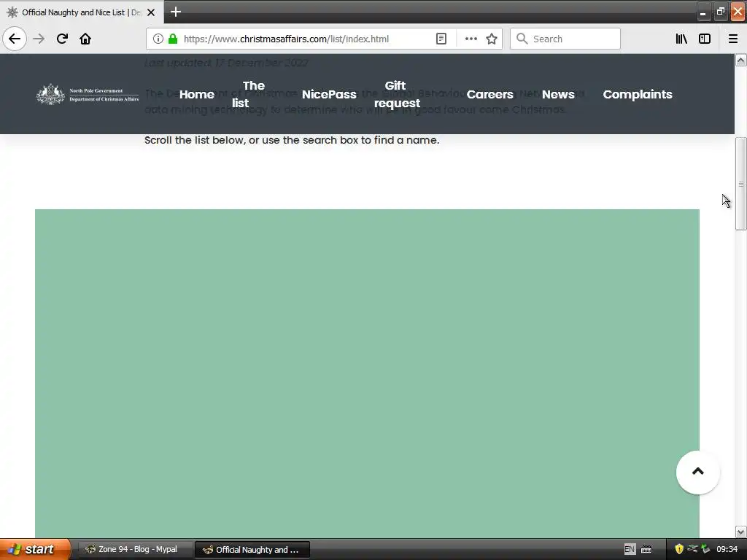The height and width of the screenshot is (560, 747).
Task: Open a new tab with plus icon
Action: (175, 12)
